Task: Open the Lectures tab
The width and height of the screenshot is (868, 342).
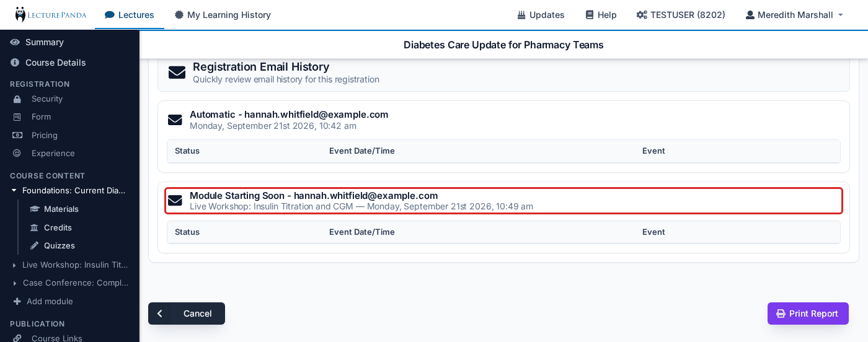Action: pos(130,14)
